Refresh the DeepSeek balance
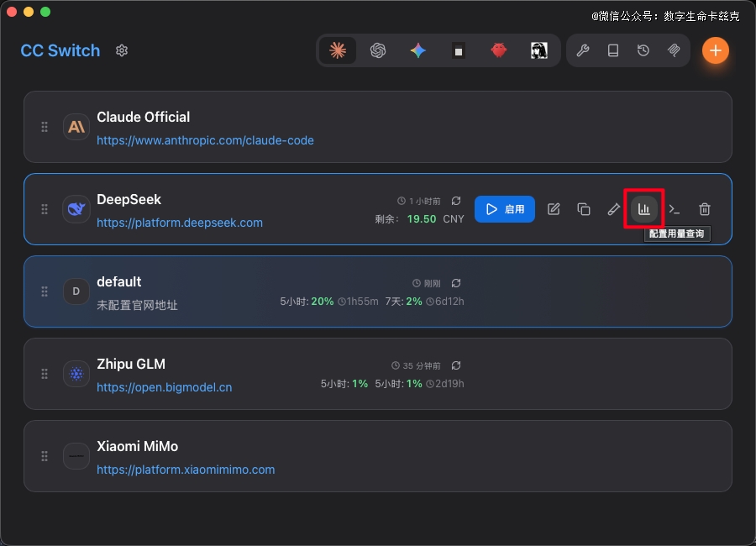 point(456,201)
